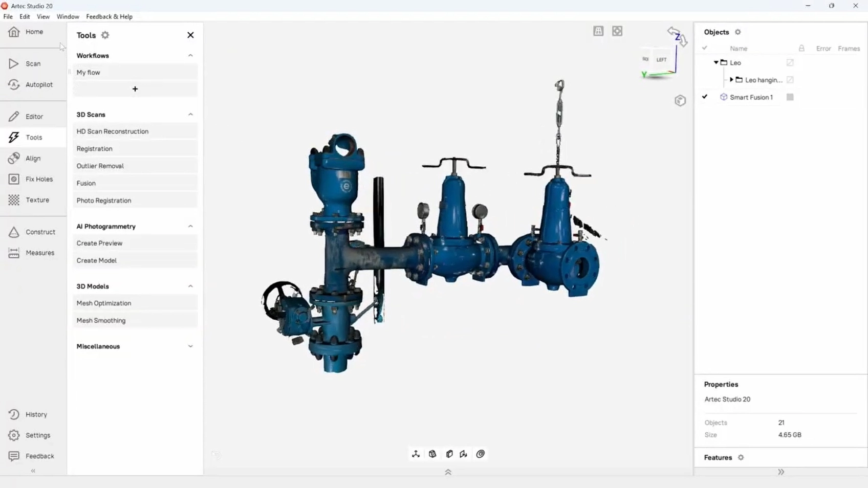
Task: Click the Smart Fusion 1 color swatch
Action: [x=790, y=97]
